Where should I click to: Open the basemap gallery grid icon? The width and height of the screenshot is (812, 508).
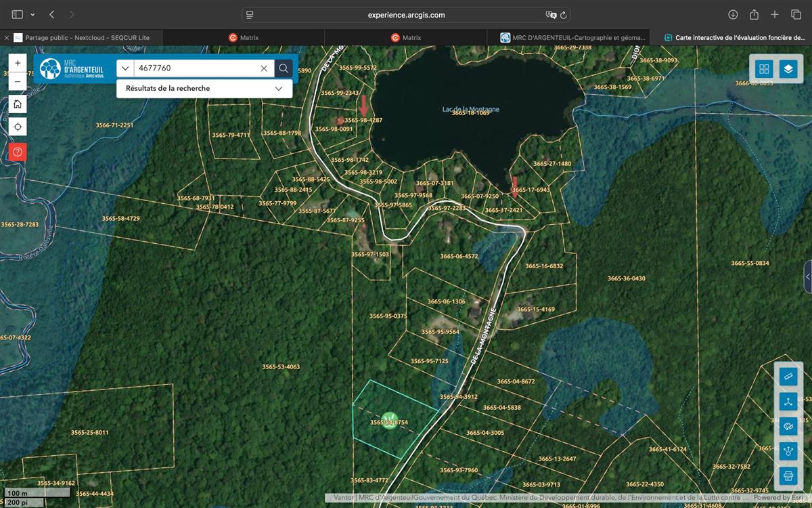764,69
